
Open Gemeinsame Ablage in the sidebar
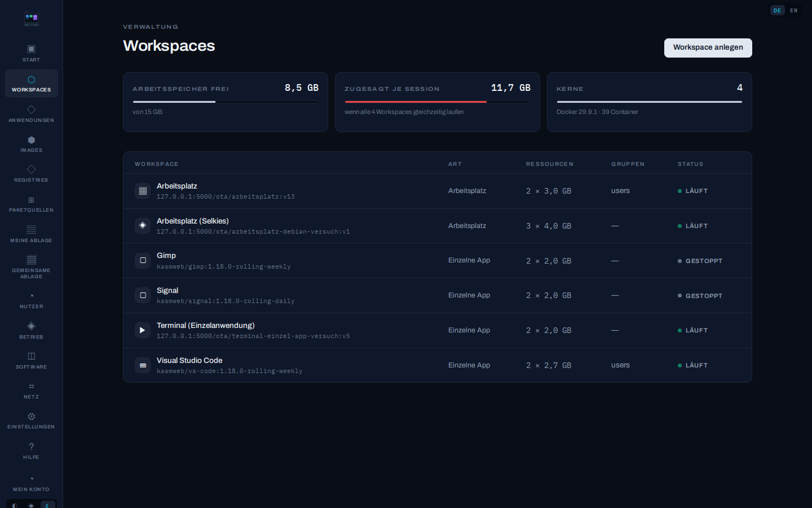tap(32, 267)
